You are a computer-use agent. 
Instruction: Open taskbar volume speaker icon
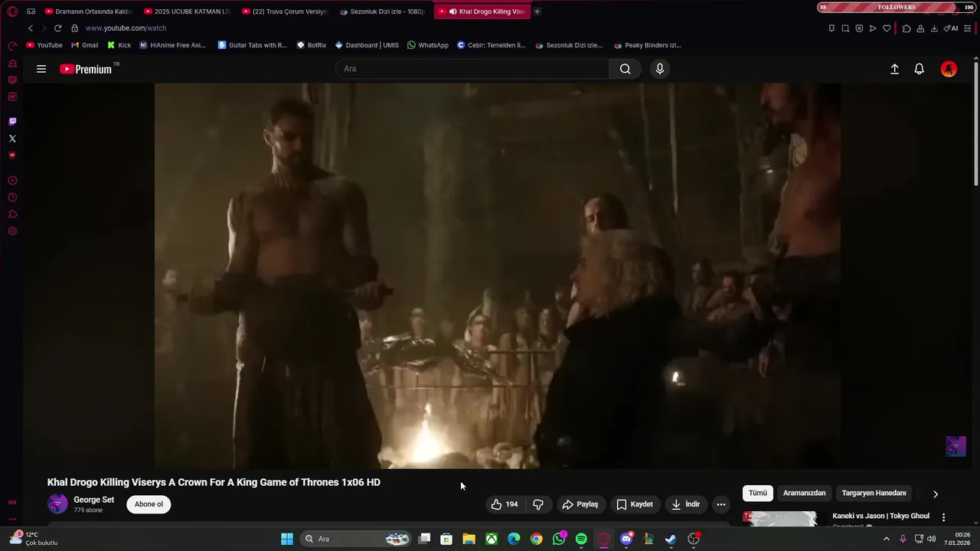(x=932, y=539)
